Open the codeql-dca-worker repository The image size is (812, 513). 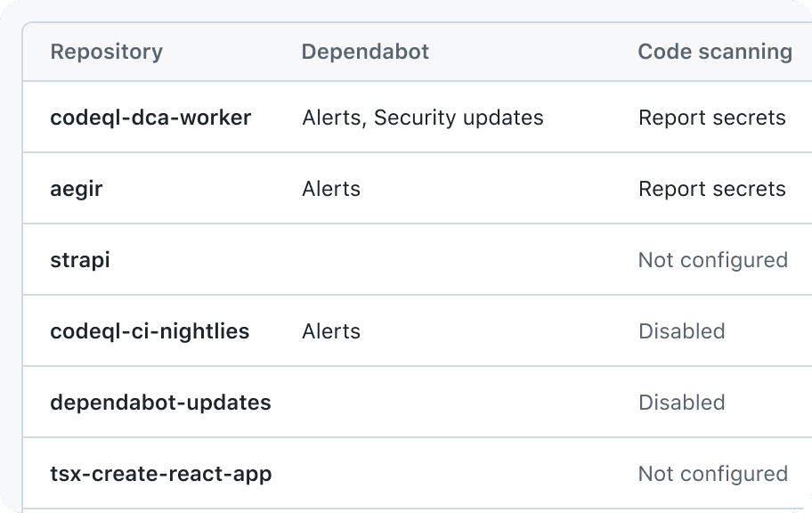pos(150,118)
